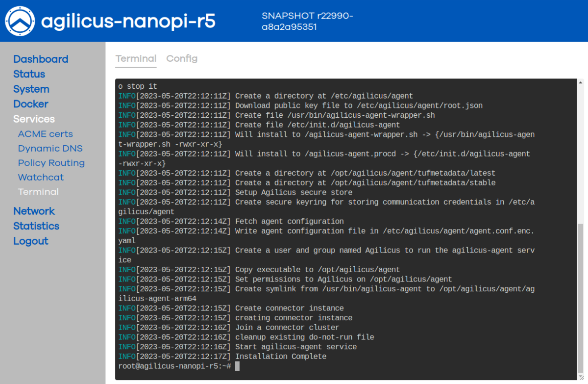
Task: Open the Network page
Action: click(x=34, y=211)
